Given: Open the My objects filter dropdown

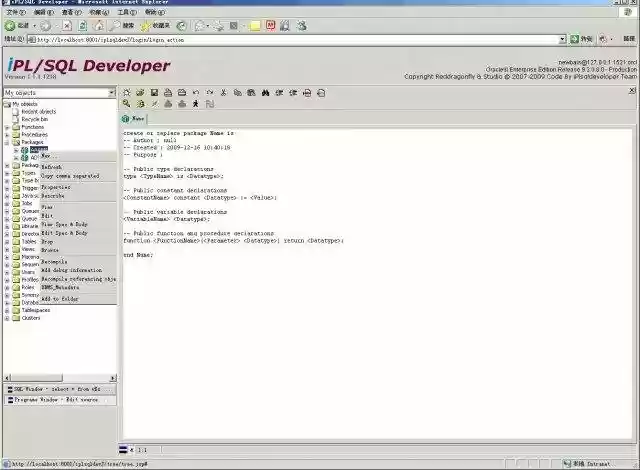Looking at the screenshot, I should click(112, 93).
